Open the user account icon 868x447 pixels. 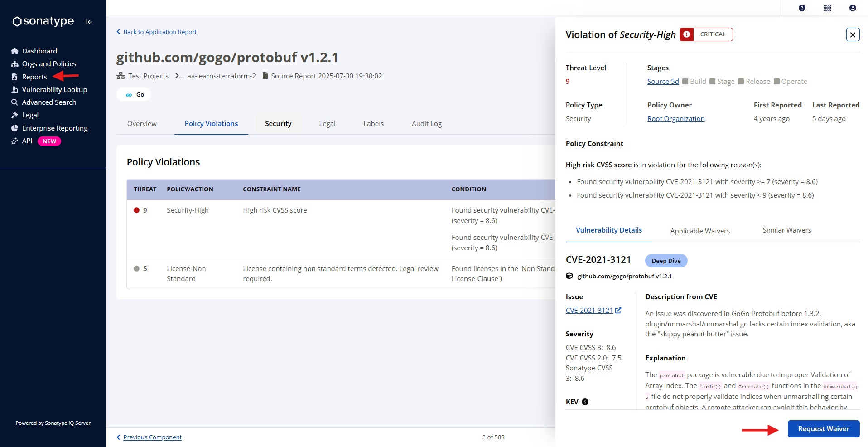click(853, 8)
